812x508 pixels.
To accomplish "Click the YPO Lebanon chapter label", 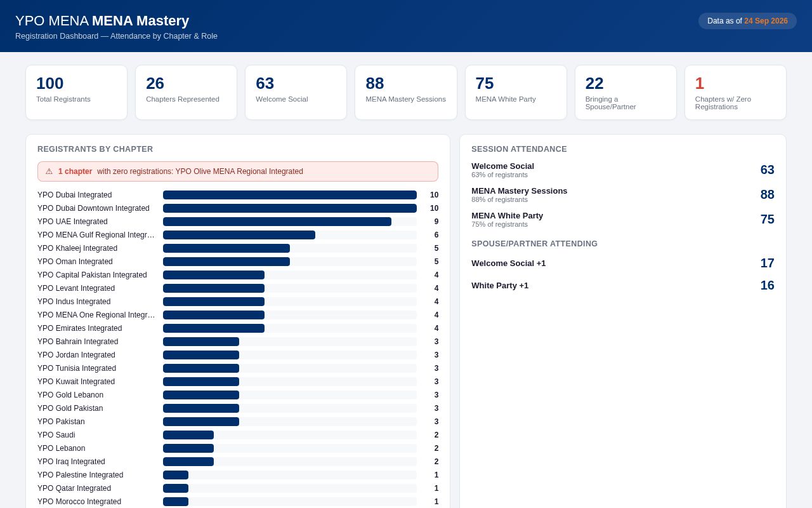I will pyautogui.click(x=61, y=448).
